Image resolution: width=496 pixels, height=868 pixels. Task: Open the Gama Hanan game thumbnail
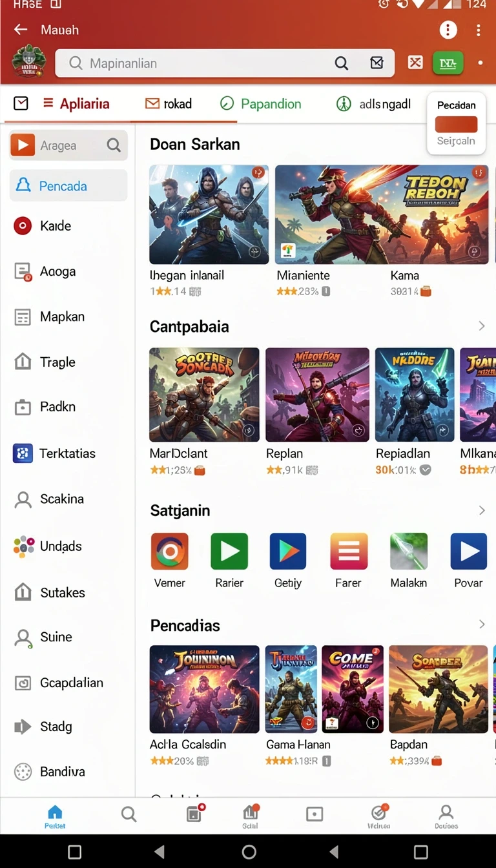click(291, 689)
